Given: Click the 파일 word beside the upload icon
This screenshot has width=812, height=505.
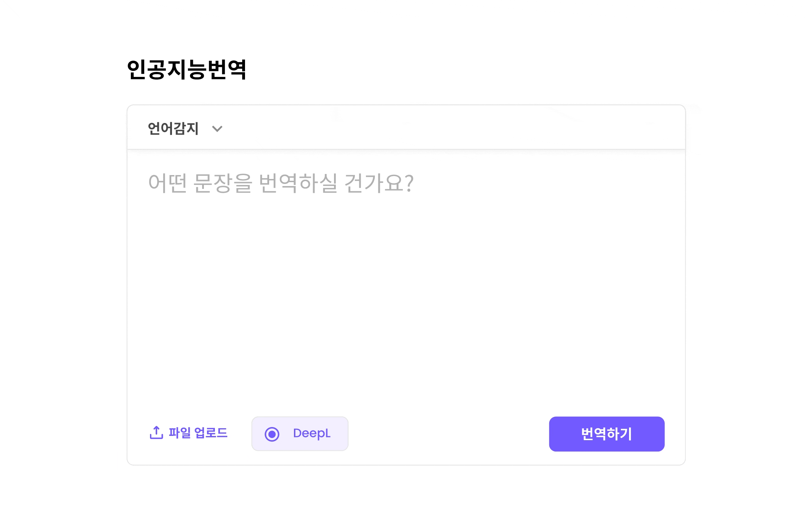Looking at the screenshot, I should pyautogui.click(x=179, y=433).
